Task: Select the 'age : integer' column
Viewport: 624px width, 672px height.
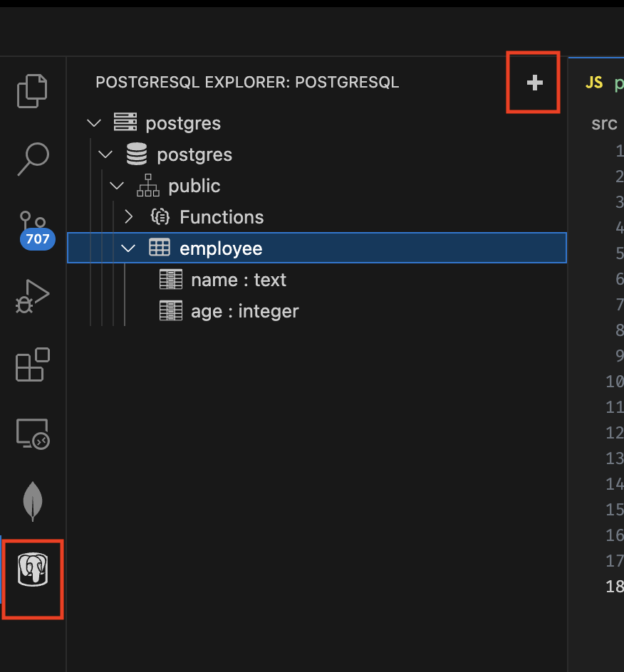Action: coord(245,311)
